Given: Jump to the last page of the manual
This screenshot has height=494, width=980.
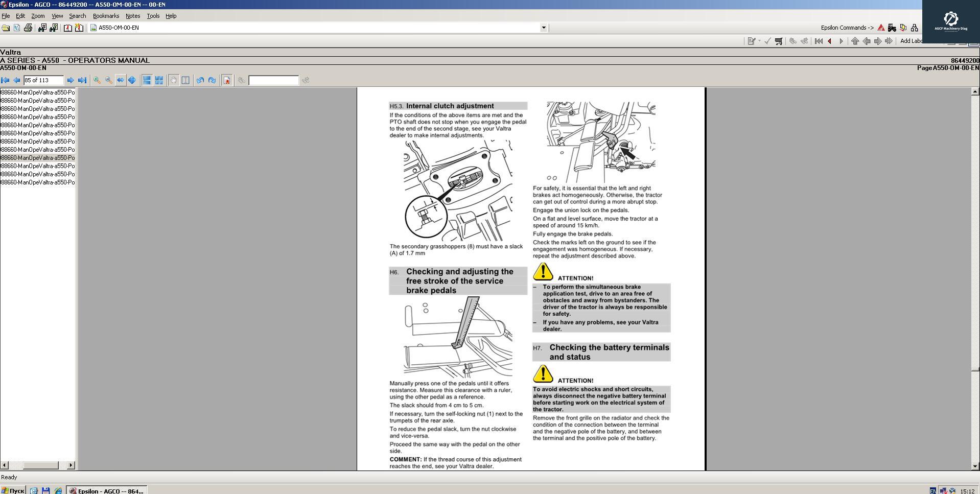Looking at the screenshot, I should point(82,80).
